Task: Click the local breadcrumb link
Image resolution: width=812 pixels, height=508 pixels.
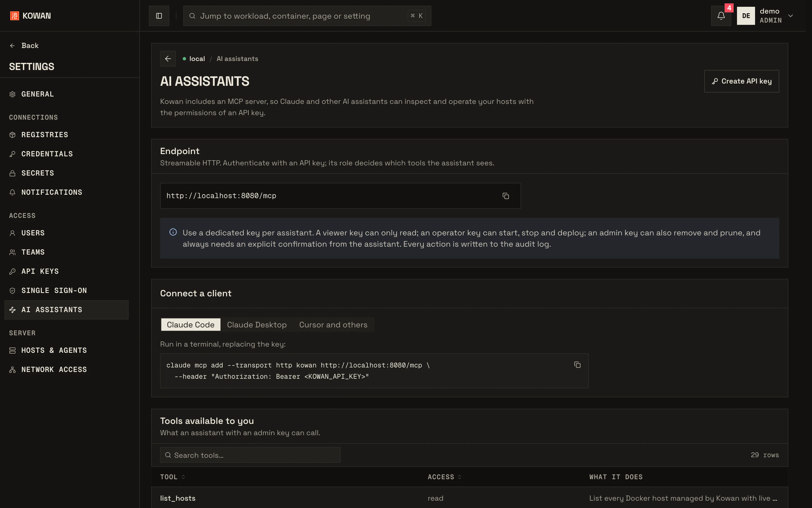Action: click(197, 59)
